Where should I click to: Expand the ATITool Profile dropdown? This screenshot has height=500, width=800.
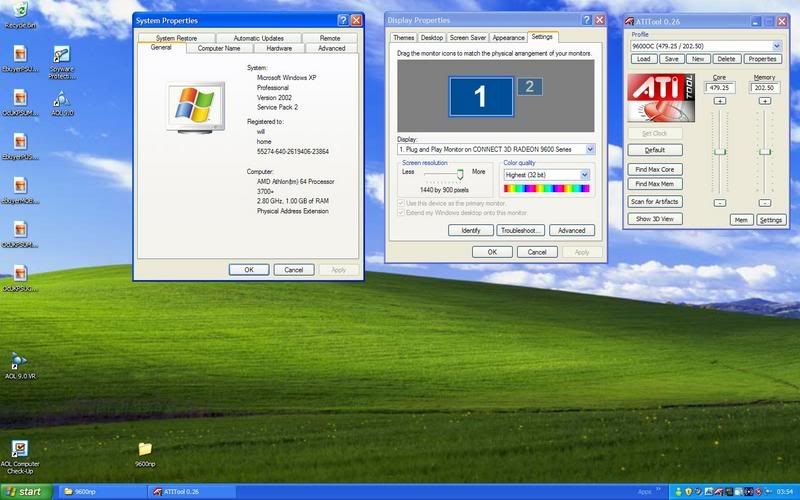coord(777,46)
